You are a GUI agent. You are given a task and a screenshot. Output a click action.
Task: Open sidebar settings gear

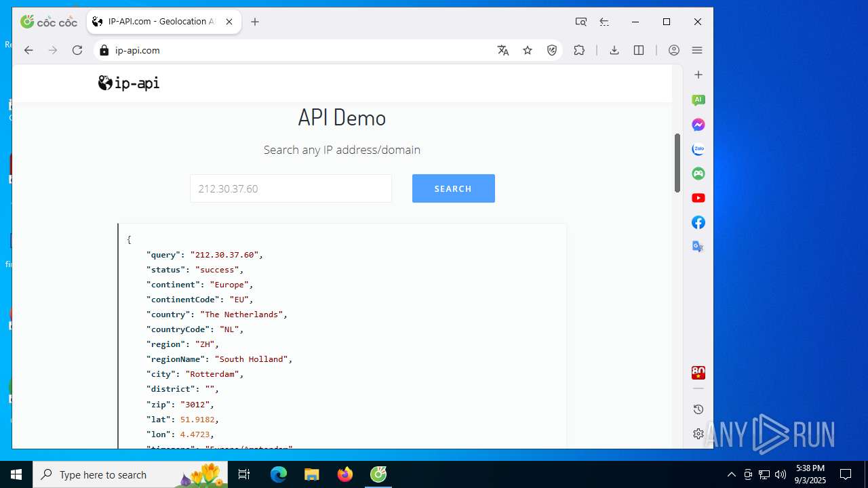click(x=698, y=434)
